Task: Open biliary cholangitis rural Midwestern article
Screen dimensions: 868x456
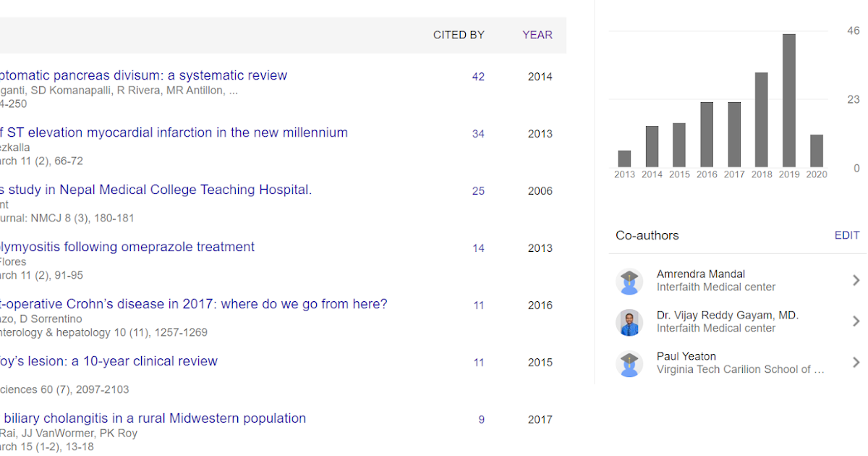Action: click(x=153, y=418)
